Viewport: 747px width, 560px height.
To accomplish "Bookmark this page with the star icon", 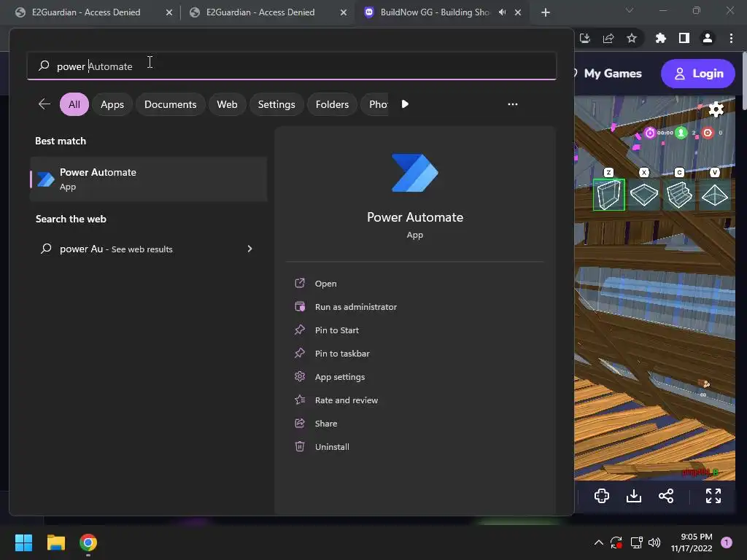I will pyautogui.click(x=632, y=38).
